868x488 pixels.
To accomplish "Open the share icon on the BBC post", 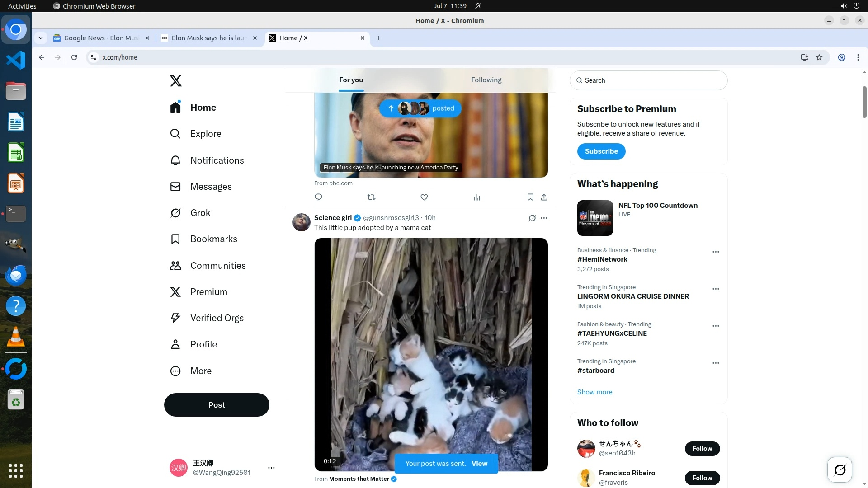I will click(x=544, y=197).
